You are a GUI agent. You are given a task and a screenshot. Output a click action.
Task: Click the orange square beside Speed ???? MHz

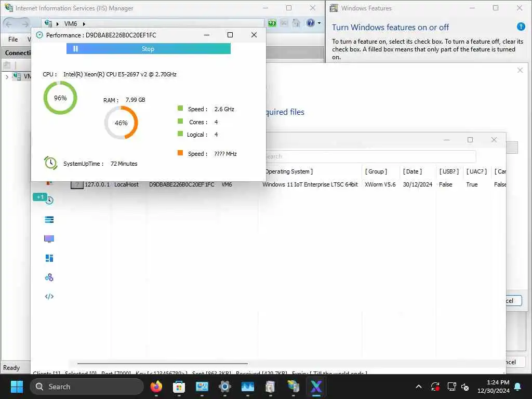tap(180, 153)
